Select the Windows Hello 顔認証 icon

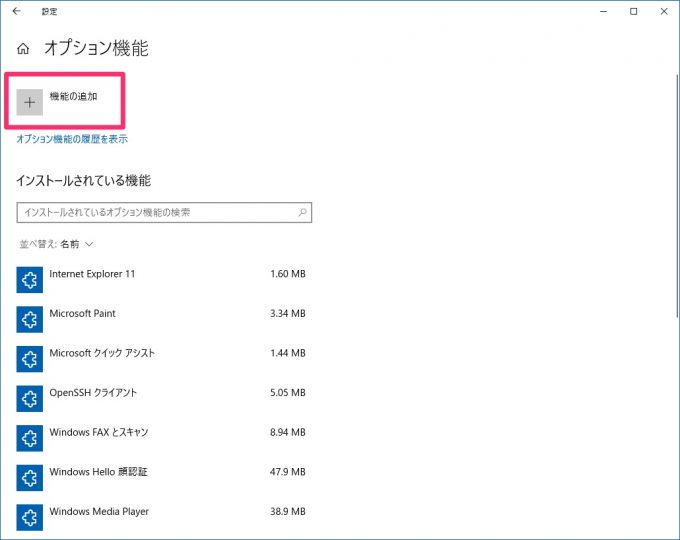click(29, 478)
